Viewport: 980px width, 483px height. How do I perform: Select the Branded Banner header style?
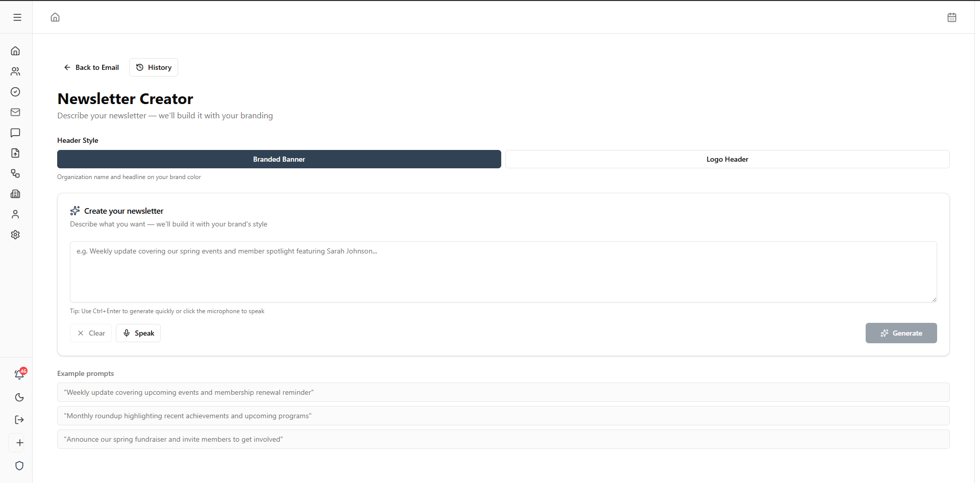[279, 159]
